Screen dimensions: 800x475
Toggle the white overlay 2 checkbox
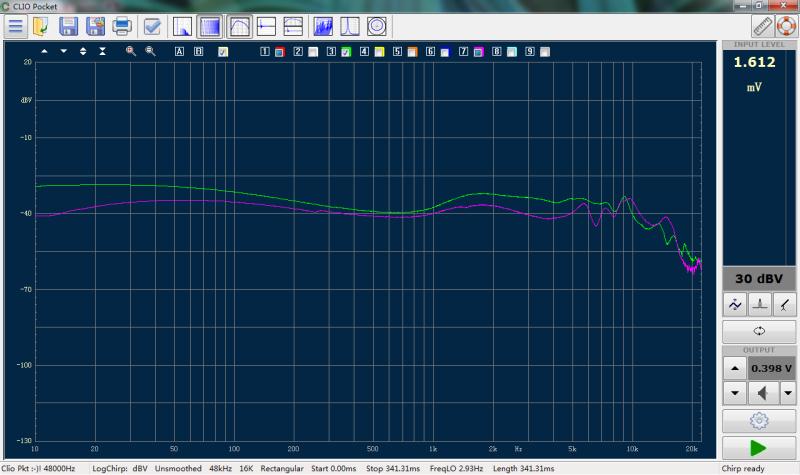point(313,52)
